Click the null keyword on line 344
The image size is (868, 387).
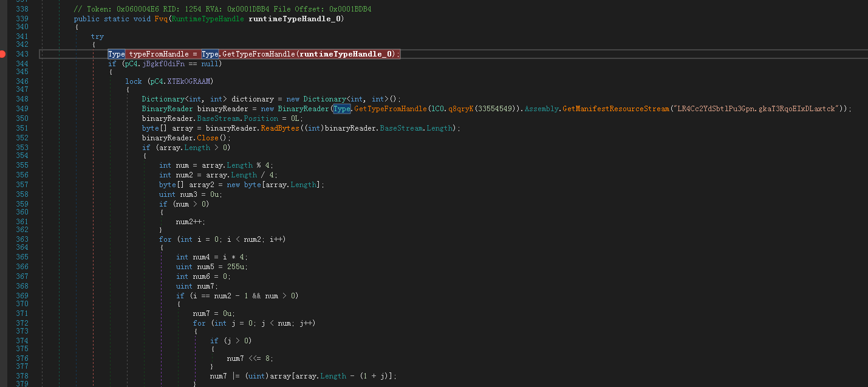(x=210, y=64)
